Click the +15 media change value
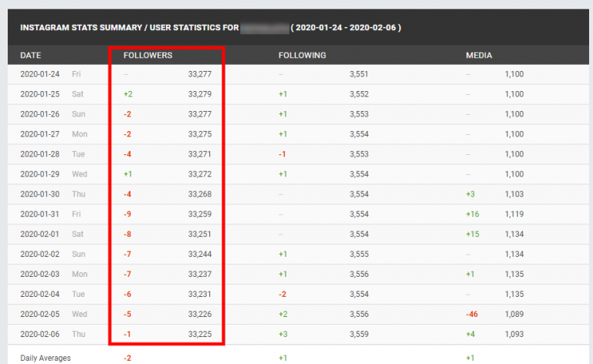Image resolution: width=593 pixels, height=364 pixels. (x=473, y=234)
